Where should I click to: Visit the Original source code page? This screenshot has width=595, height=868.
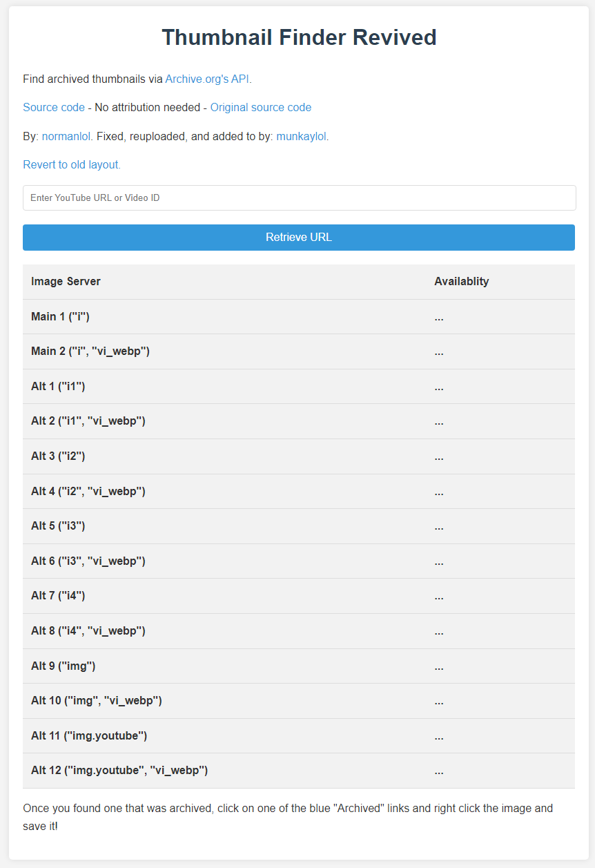click(x=260, y=108)
